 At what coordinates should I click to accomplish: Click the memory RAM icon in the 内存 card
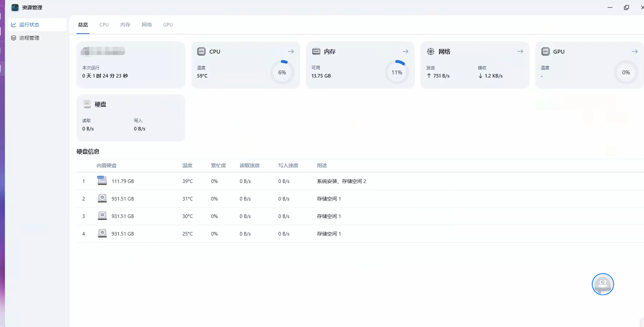point(316,51)
